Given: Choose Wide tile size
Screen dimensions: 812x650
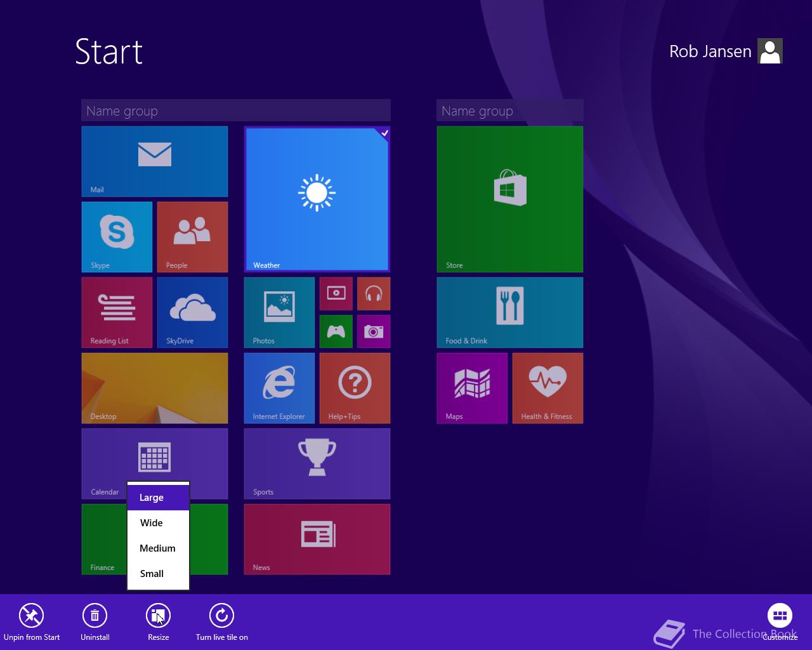Looking at the screenshot, I should click(x=159, y=523).
